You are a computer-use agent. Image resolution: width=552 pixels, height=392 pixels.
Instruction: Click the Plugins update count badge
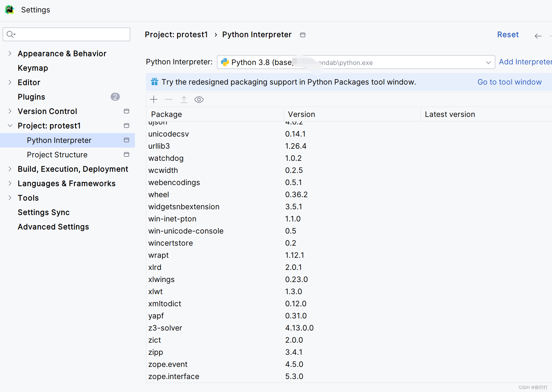coord(115,97)
